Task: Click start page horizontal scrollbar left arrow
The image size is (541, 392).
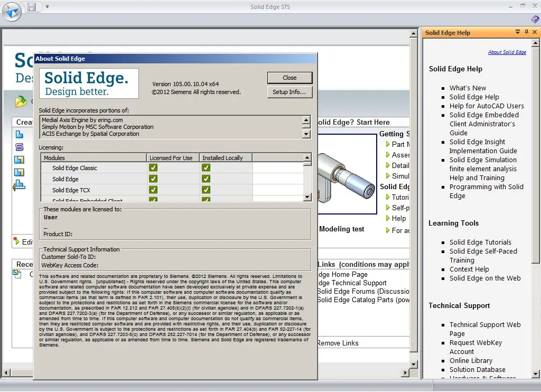Action: (x=6, y=372)
